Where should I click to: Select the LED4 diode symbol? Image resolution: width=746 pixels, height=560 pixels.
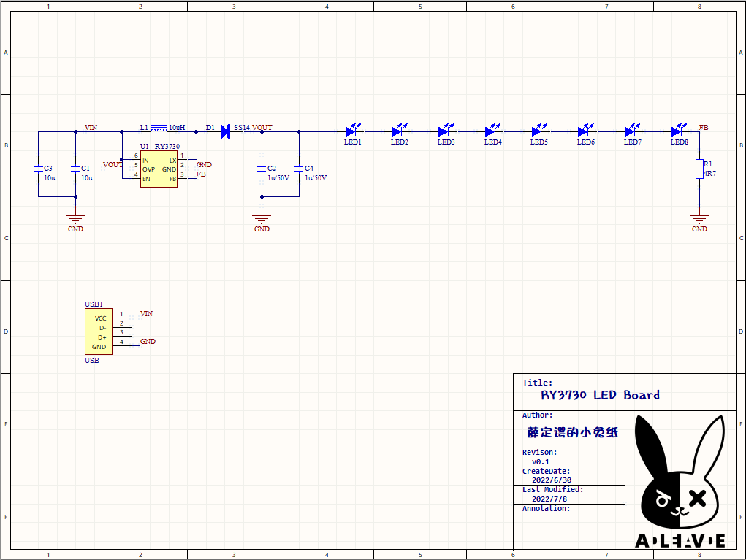[x=491, y=131]
